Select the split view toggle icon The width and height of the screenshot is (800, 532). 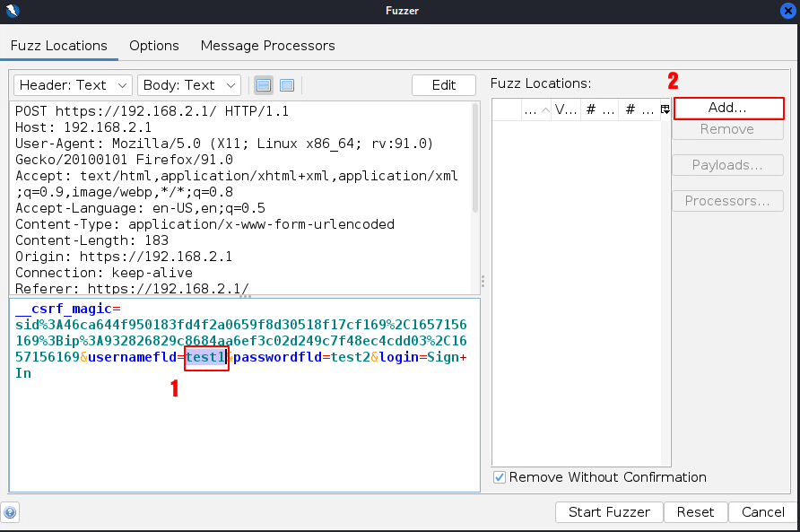click(264, 85)
